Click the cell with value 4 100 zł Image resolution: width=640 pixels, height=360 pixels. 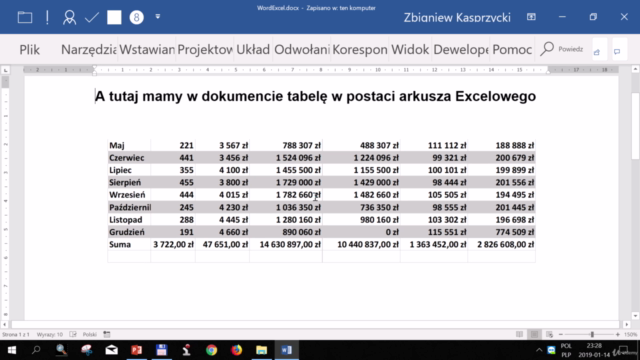pyautogui.click(x=222, y=170)
